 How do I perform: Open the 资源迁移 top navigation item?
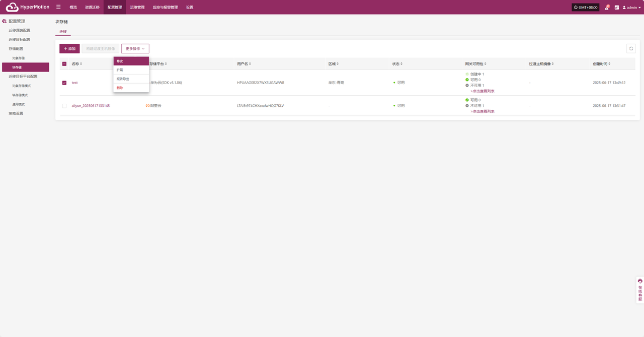[93, 7]
